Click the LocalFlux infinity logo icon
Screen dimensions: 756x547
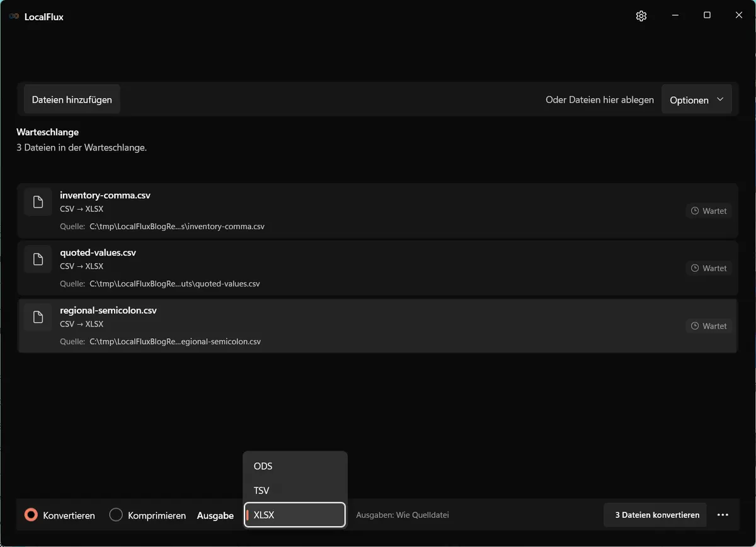pos(14,17)
